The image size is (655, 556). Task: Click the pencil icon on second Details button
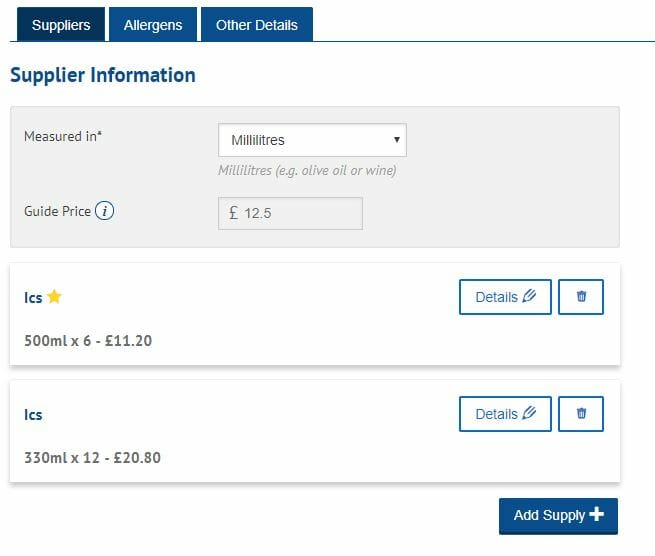(530, 414)
